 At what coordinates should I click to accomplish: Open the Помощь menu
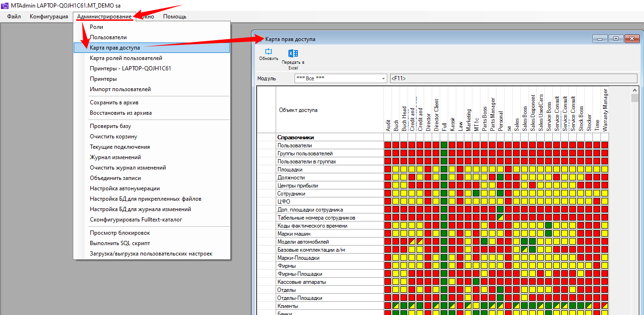174,17
